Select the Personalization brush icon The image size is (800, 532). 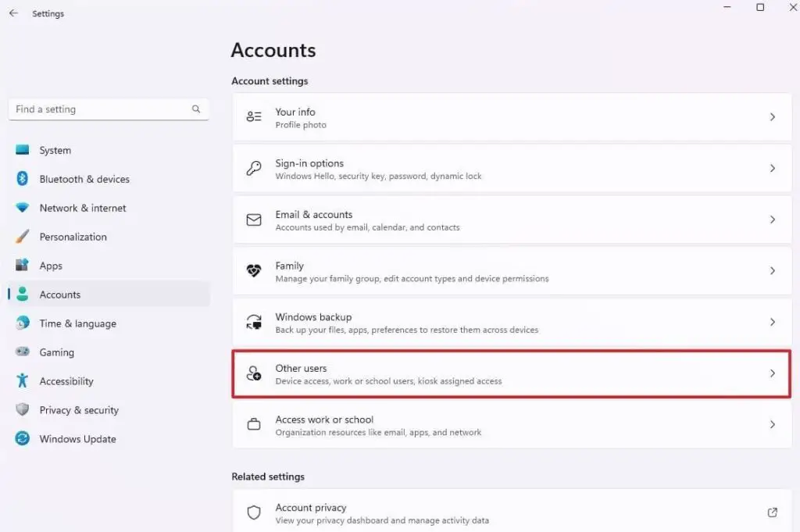click(x=24, y=237)
